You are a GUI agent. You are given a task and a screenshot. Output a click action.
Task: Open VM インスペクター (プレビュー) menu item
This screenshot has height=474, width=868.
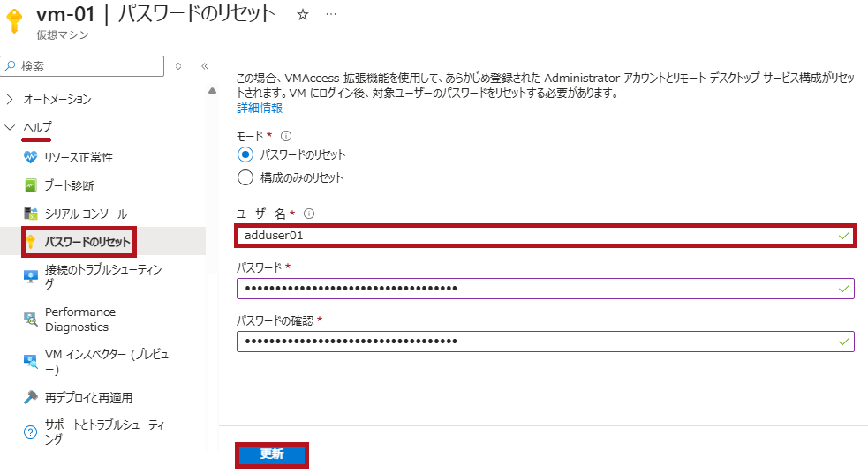point(107,361)
